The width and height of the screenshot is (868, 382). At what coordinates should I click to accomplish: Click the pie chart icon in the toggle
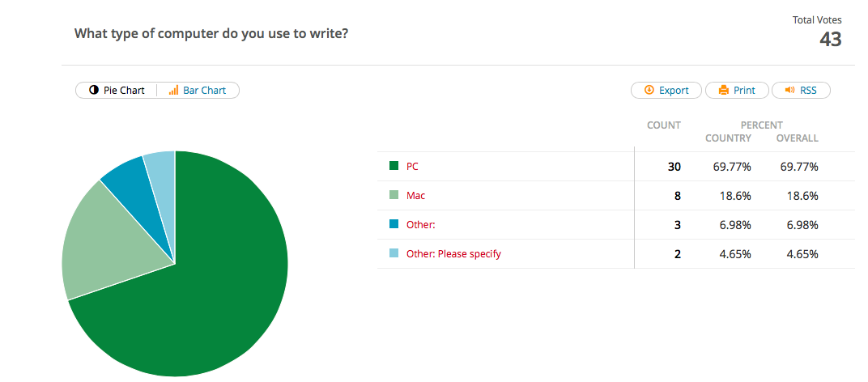pyautogui.click(x=93, y=91)
